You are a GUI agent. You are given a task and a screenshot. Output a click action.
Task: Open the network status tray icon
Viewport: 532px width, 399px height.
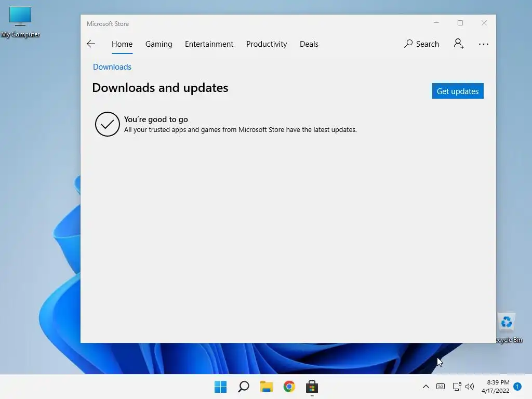click(457, 387)
